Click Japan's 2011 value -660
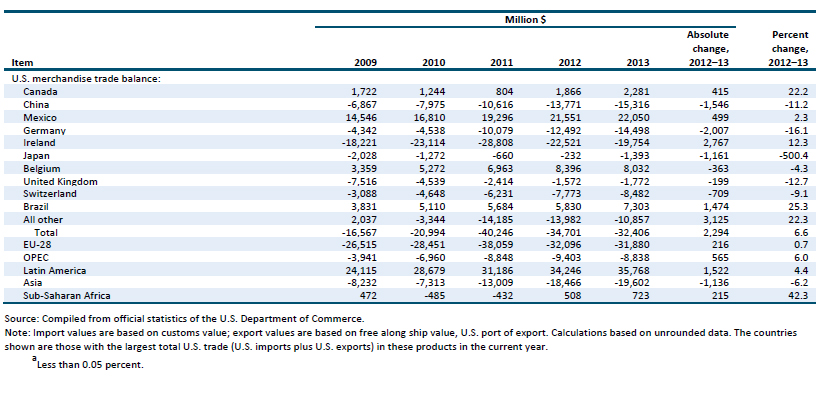820x394 pixels. click(x=504, y=156)
